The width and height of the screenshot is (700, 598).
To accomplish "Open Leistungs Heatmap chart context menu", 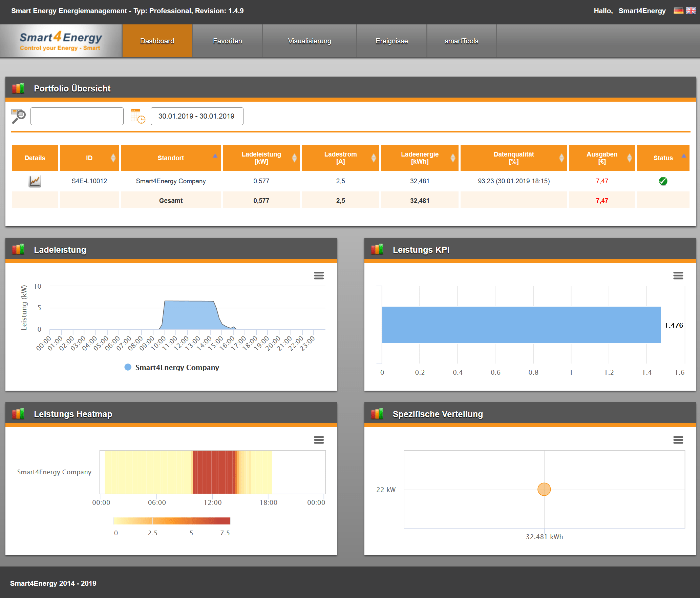I will [x=319, y=440].
